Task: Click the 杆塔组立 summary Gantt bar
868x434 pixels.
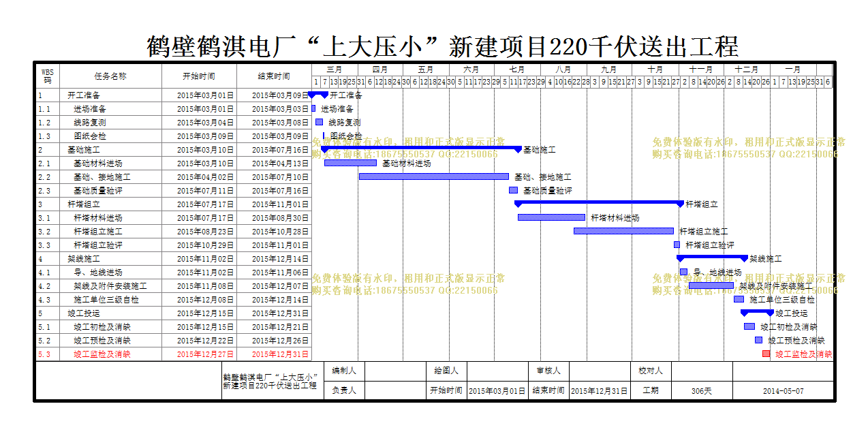Action: click(x=599, y=203)
